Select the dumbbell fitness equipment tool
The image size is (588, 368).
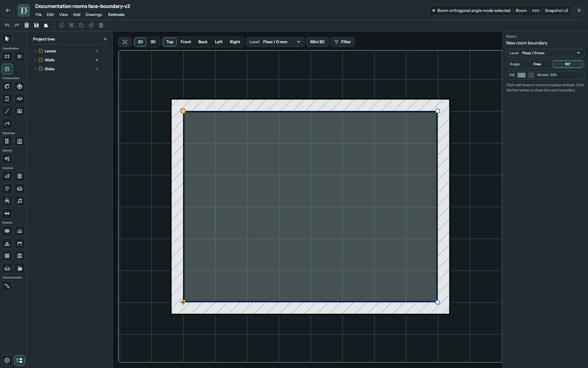coord(7,213)
